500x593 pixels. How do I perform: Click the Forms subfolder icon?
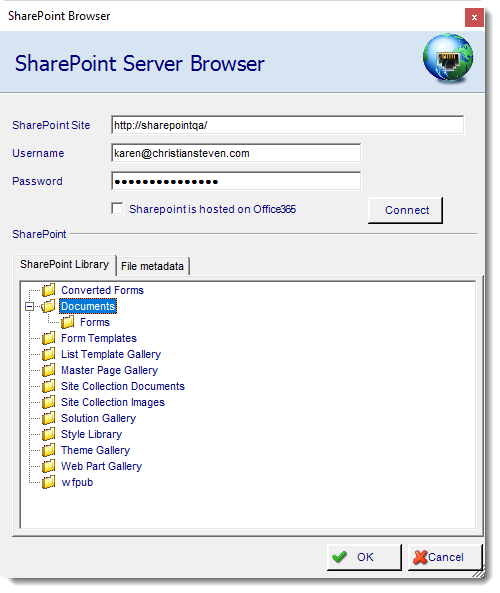coord(68,322)
